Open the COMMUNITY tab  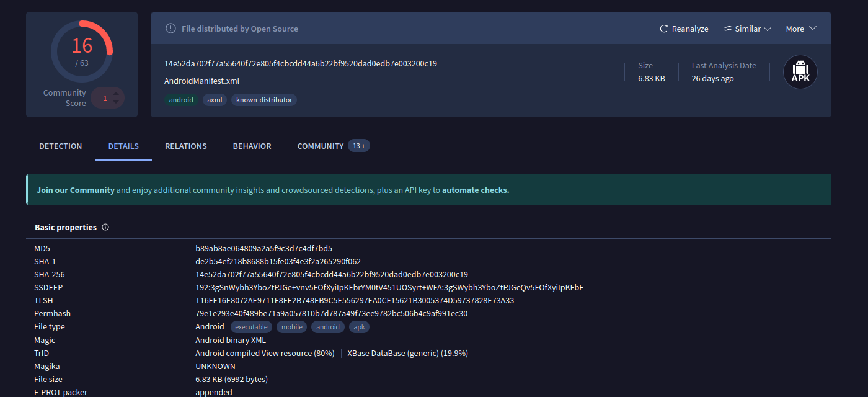pyautogui.click(x=321, y=146)
